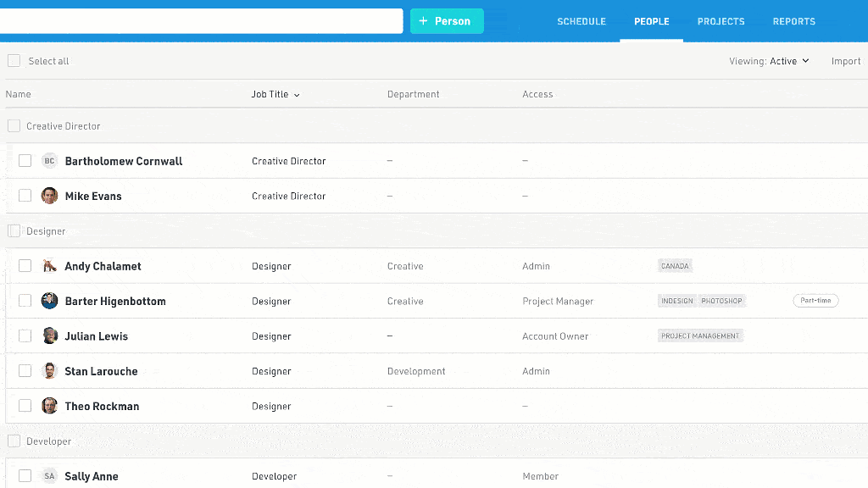This screenshot has height=488, width=868.
Task: Toggle the Creative Director group checkbox
Action: 14,126
